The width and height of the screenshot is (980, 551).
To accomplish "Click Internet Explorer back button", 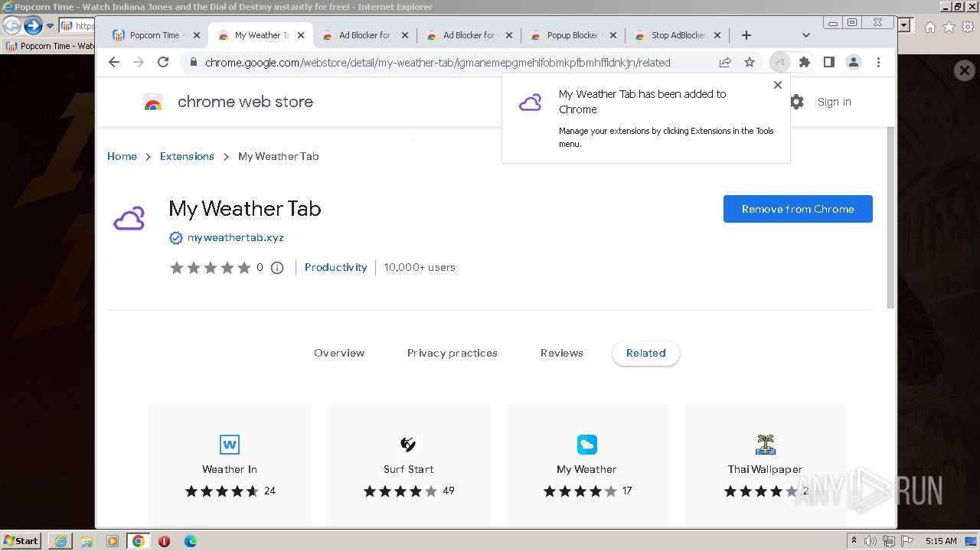I will click(12, 25).
